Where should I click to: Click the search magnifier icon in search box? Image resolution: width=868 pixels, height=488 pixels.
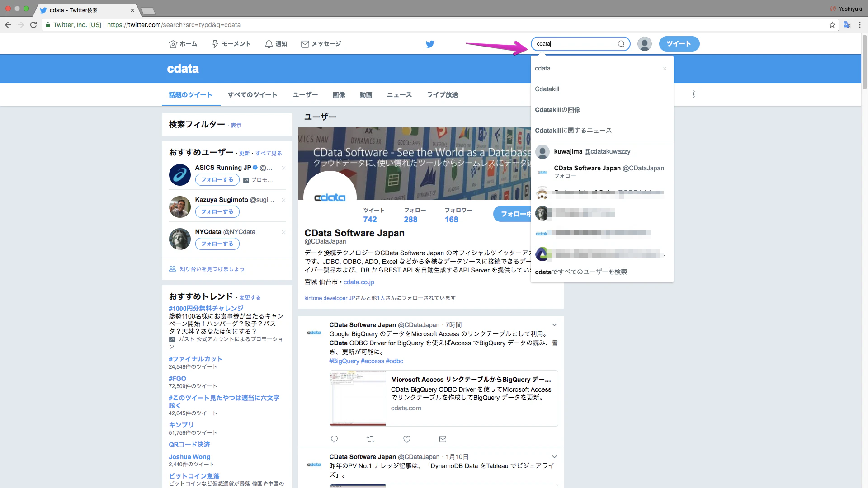click(x=621, y=44)
